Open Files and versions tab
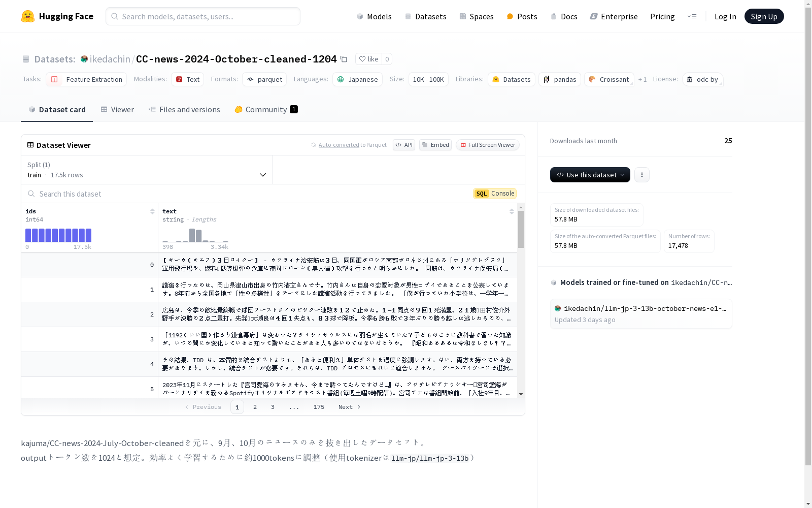The height and width of the screenshot is (508, 812). 184,110
